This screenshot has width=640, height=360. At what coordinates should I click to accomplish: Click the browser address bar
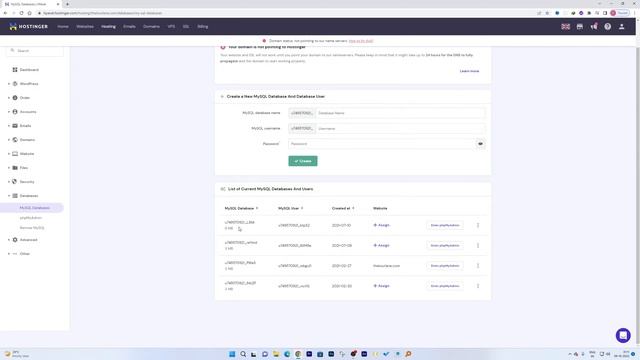coord(286,13)
